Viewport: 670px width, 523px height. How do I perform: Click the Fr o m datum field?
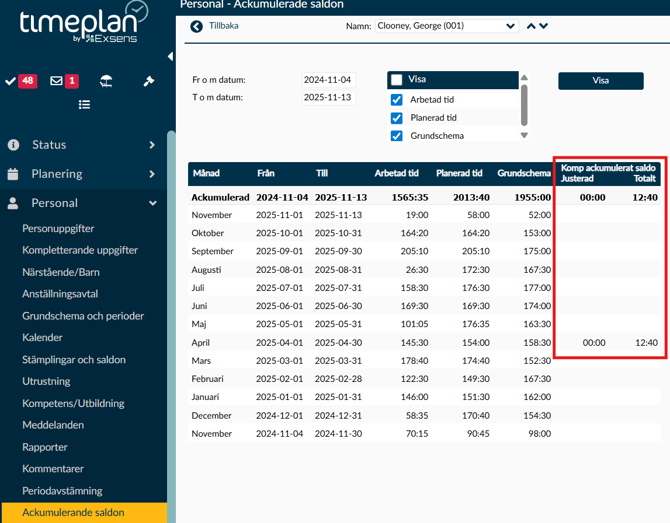click(x=328, y=80)
